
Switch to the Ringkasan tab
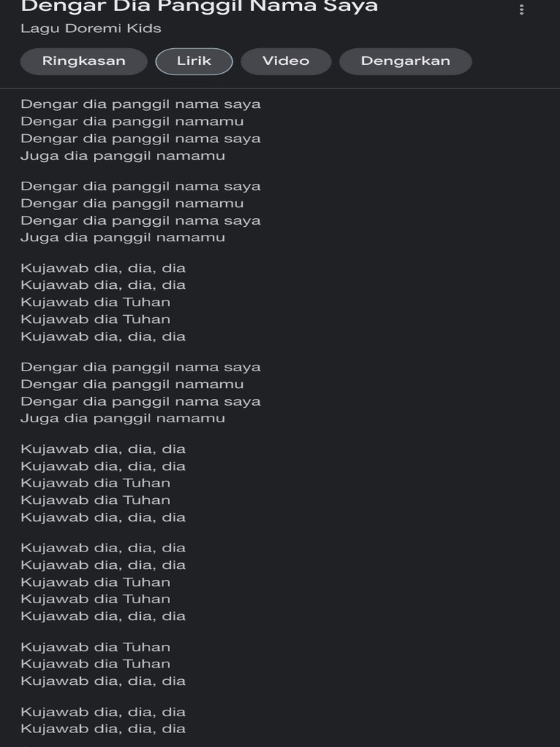coord(84,61)
